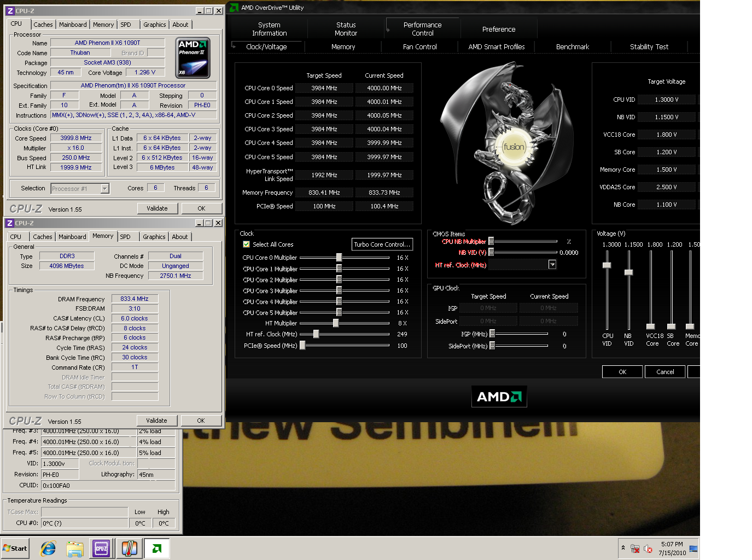
Task: Click the thermometer monitoring app in taskbar
Action: [x=129, y=549]
